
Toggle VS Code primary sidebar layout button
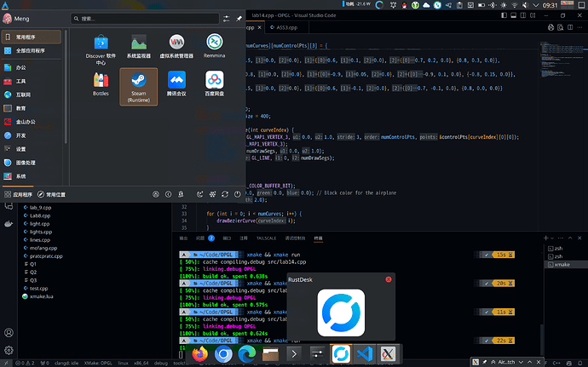point(504,15)
